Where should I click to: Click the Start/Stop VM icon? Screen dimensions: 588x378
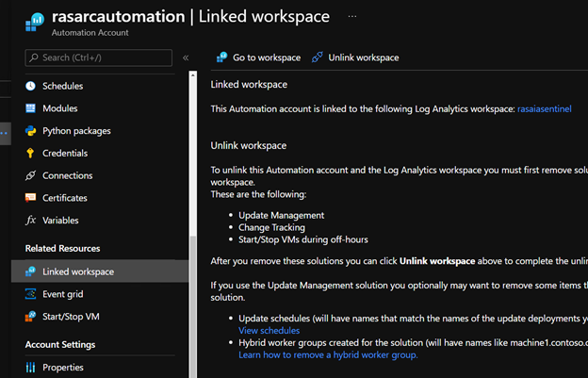pos(30,317)
